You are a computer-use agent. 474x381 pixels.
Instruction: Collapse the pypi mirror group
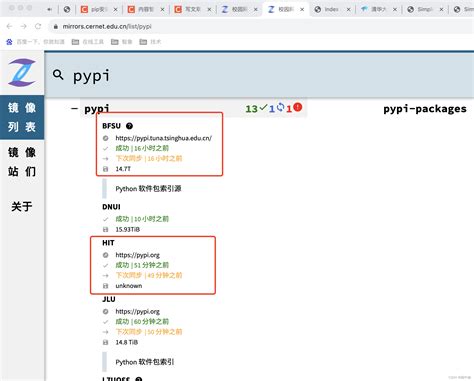(x=74, y=108)
